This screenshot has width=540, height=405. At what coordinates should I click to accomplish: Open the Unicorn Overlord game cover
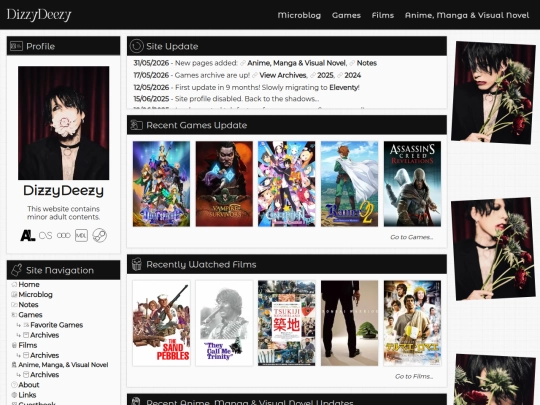pos(161,184)
